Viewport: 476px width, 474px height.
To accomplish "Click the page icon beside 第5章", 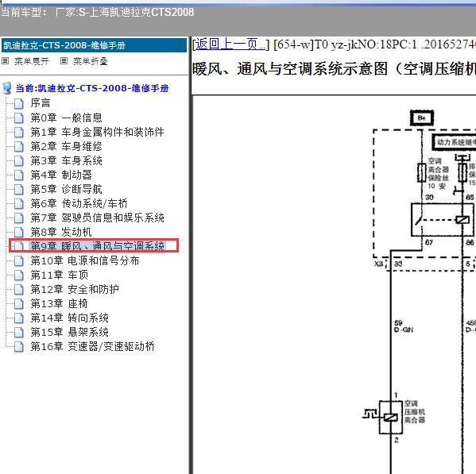I will point(19,190).
